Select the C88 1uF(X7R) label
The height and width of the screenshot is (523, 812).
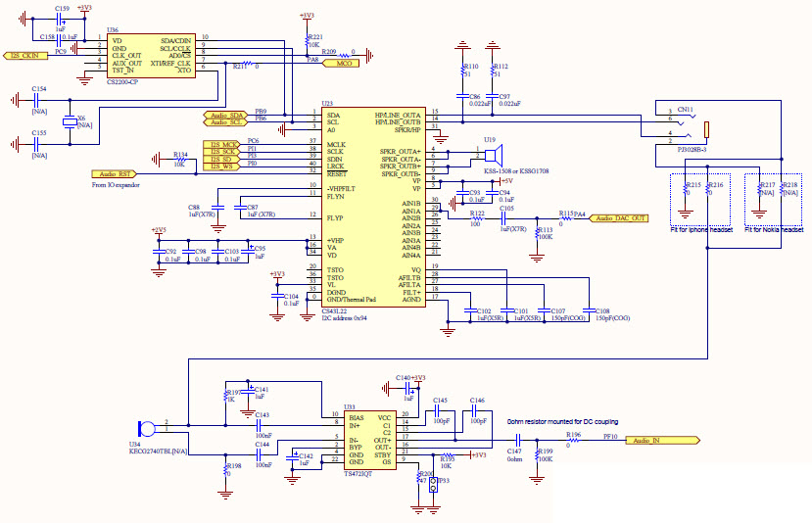[202, 211]
